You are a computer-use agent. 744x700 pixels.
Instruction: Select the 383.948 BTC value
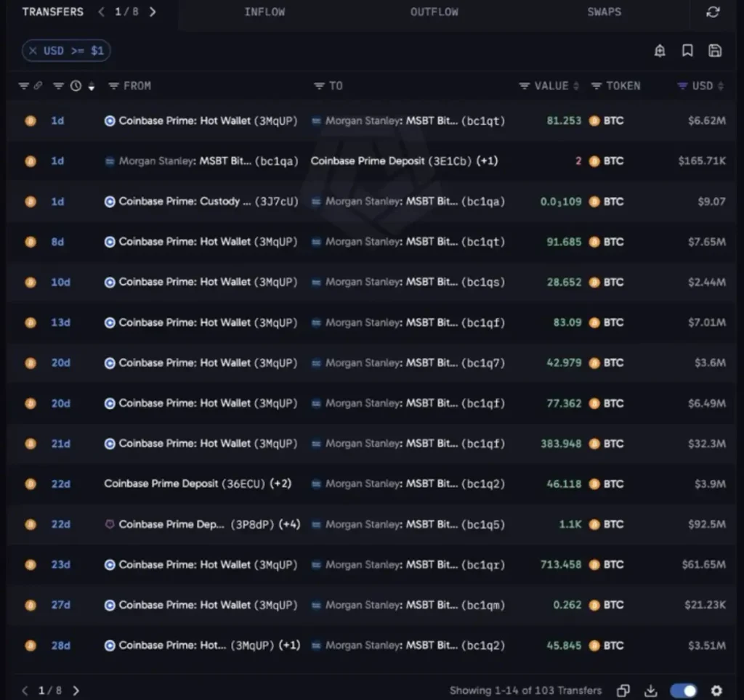coord(561,444)
